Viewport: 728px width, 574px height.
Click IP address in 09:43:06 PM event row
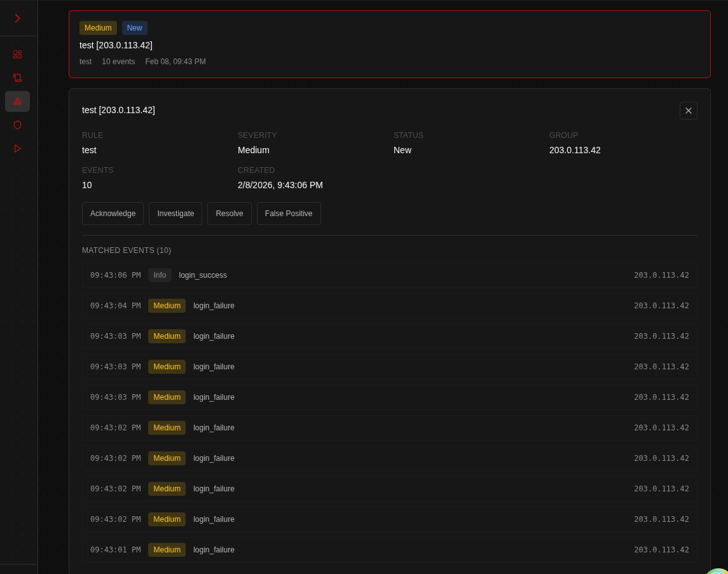coord(662,275)
